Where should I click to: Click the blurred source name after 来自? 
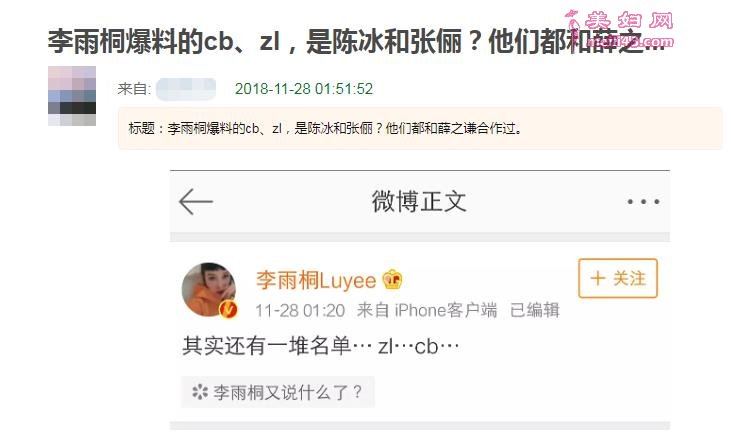click(186, 89)
